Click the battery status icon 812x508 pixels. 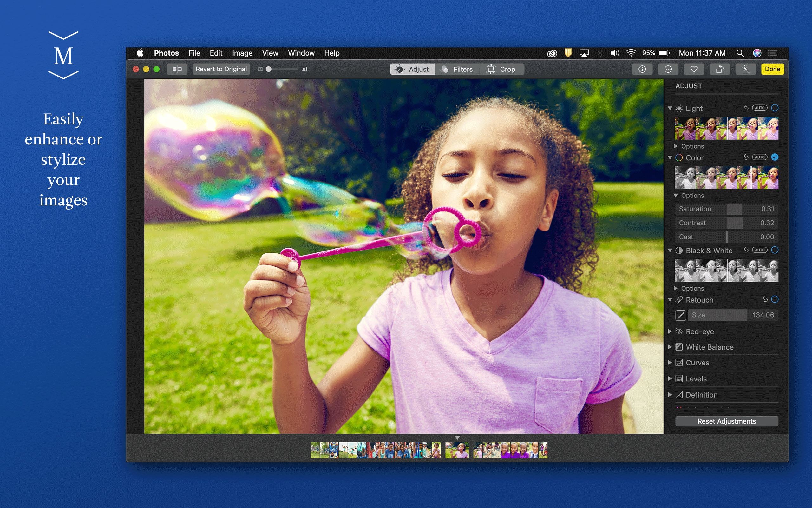click(663, 53)
